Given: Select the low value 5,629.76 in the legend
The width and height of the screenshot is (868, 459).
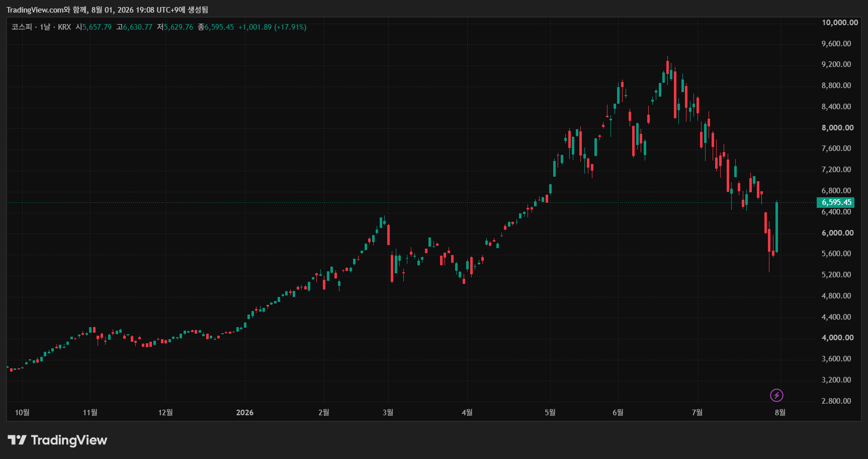Looking at the screenshot, I should 179,27.
